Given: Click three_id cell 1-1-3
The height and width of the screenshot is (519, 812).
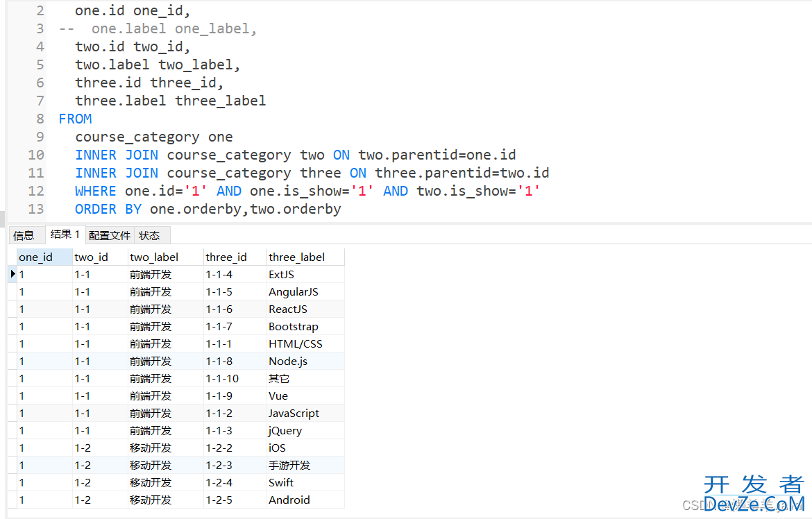Looking at the screenshot, I should (x=235, y=430).
